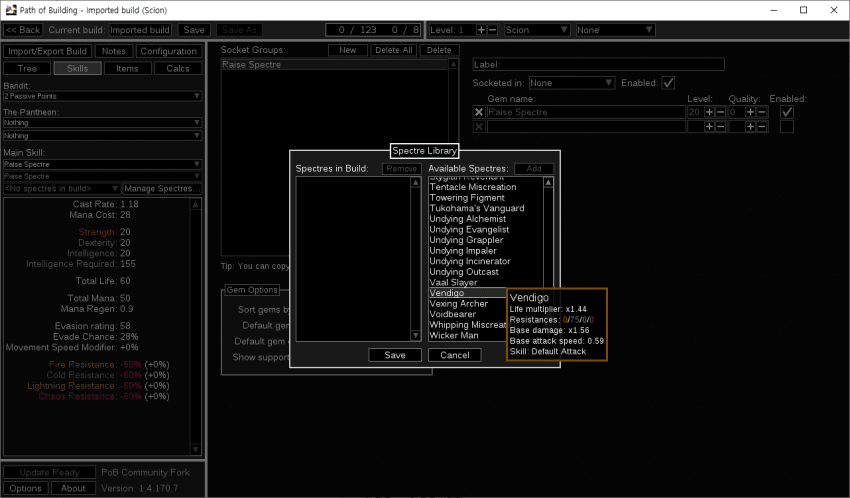Switch to the Calcs tab
This screenshot has height=498, width=850.
point(178,68)
